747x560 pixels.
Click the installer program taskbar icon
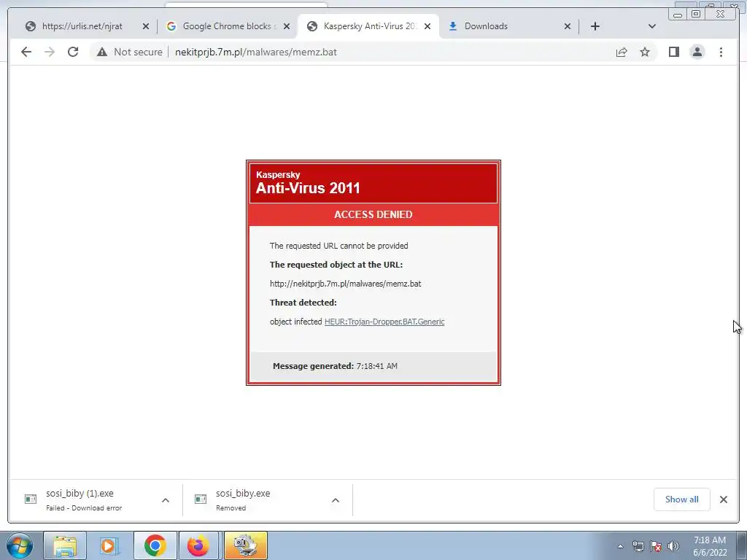coord(246,545)
